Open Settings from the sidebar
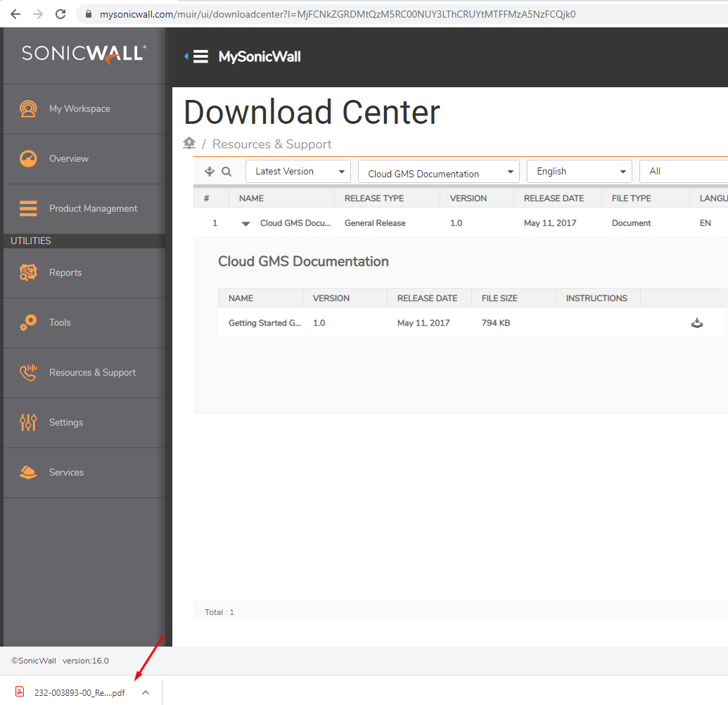This screenshot has width=728, height=705. point(65,422)
